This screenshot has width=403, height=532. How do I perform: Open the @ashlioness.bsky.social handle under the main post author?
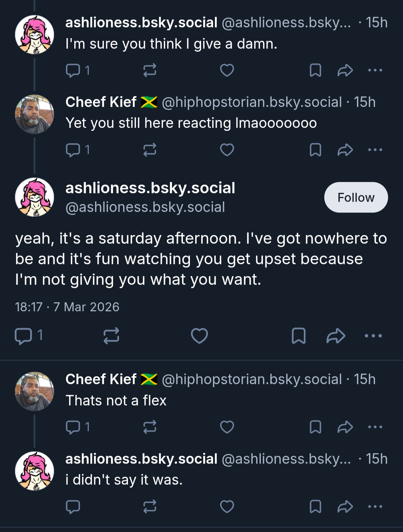pos(145,207)
